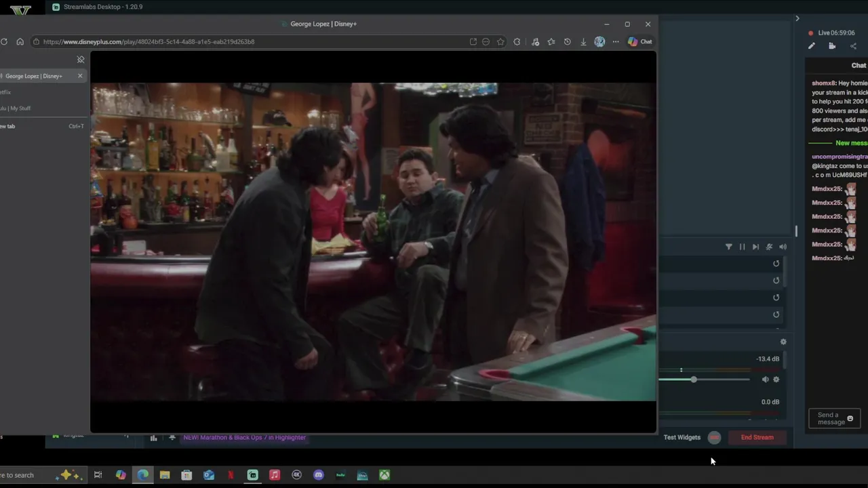Viewport: 868px width, 488px height.
Task: Mute event alerts with crossed-out icon
Action: tap(769, 247)
